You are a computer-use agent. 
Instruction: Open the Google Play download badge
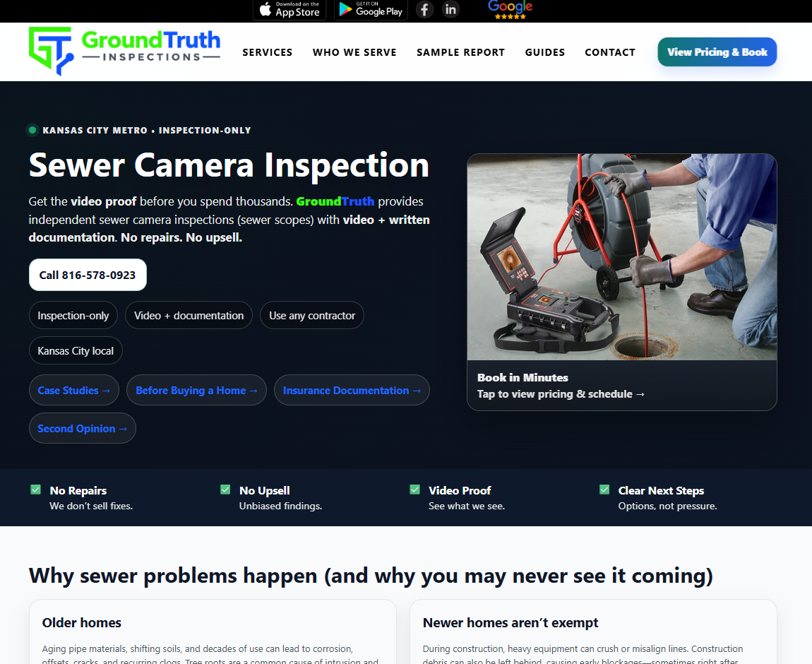371,9
